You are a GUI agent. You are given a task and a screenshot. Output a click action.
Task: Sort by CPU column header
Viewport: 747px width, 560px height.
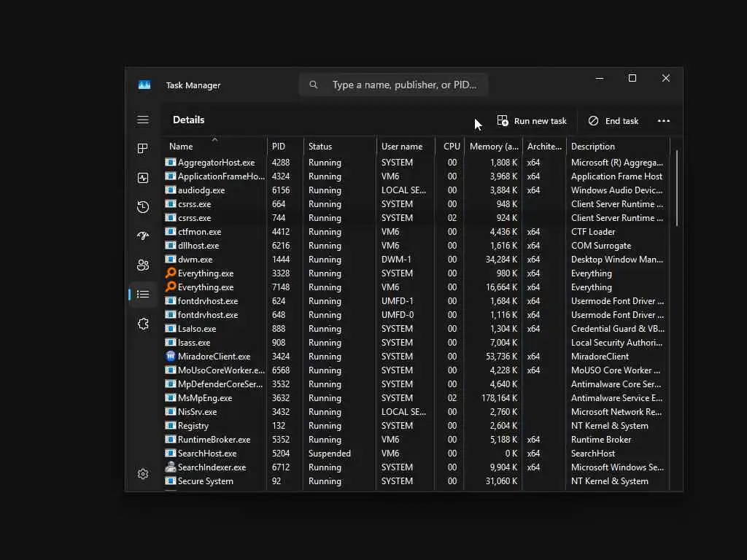click(x=450, y=146)
